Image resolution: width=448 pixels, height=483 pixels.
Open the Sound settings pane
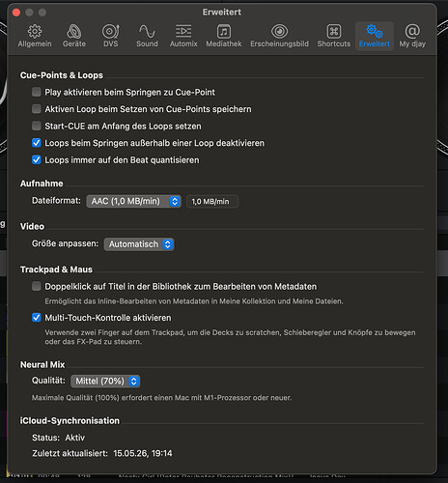pyautogui.click(x=147, y=36)
